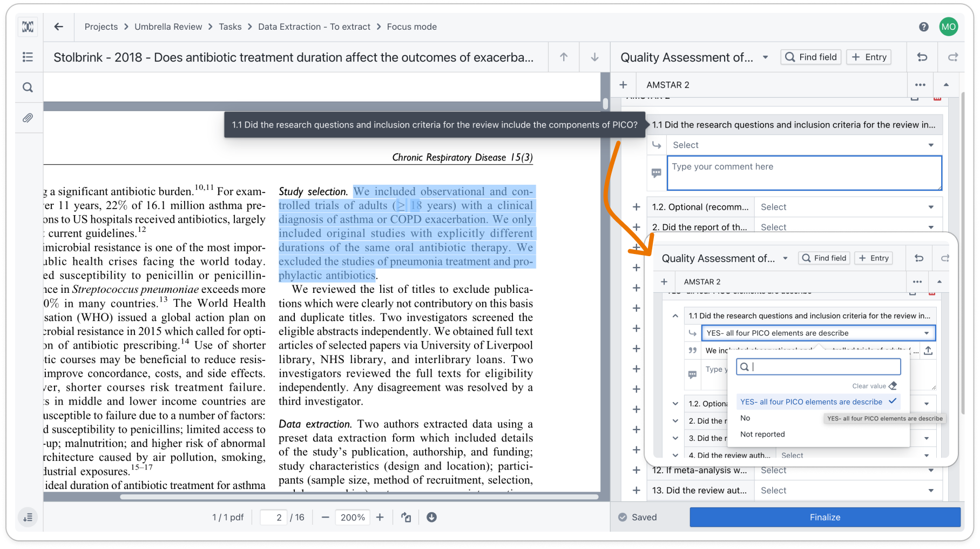Download the PDF document
The height and width of the screenshot is (549, 980).
[x=431, y=517]
